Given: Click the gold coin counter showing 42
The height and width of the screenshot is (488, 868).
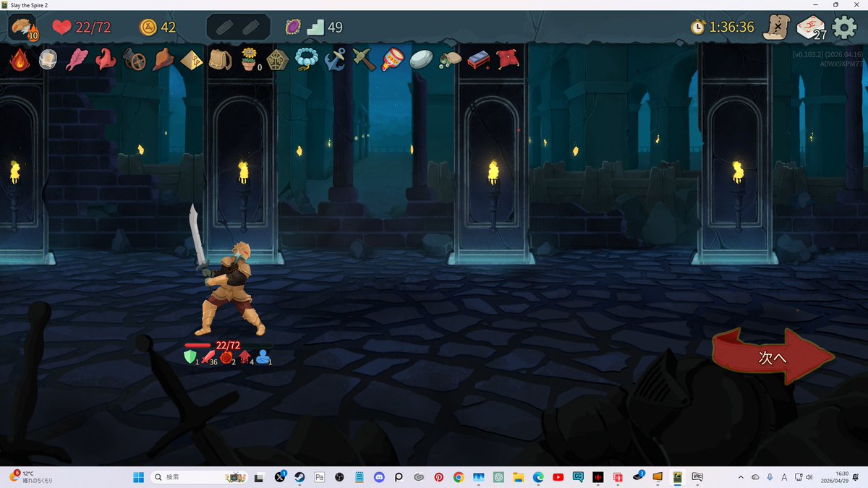Looking at the screenshot, I should [158, 27].
